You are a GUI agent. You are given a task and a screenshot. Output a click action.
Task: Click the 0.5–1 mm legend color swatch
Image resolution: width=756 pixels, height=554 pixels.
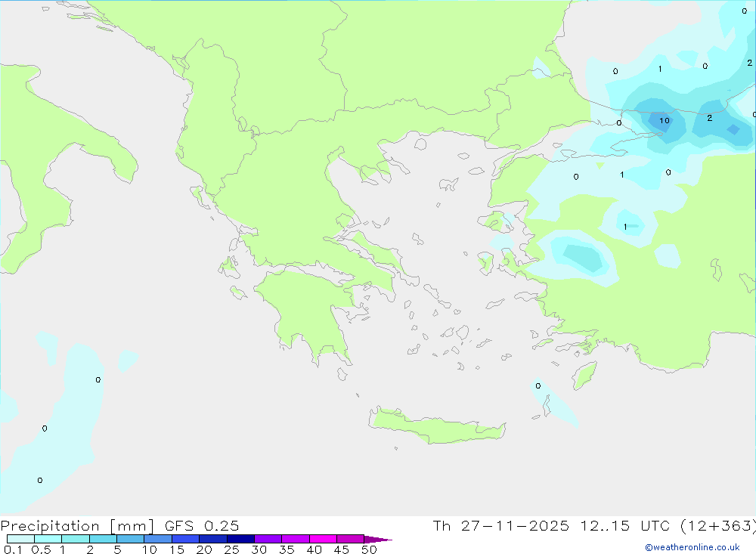[48, 539]
